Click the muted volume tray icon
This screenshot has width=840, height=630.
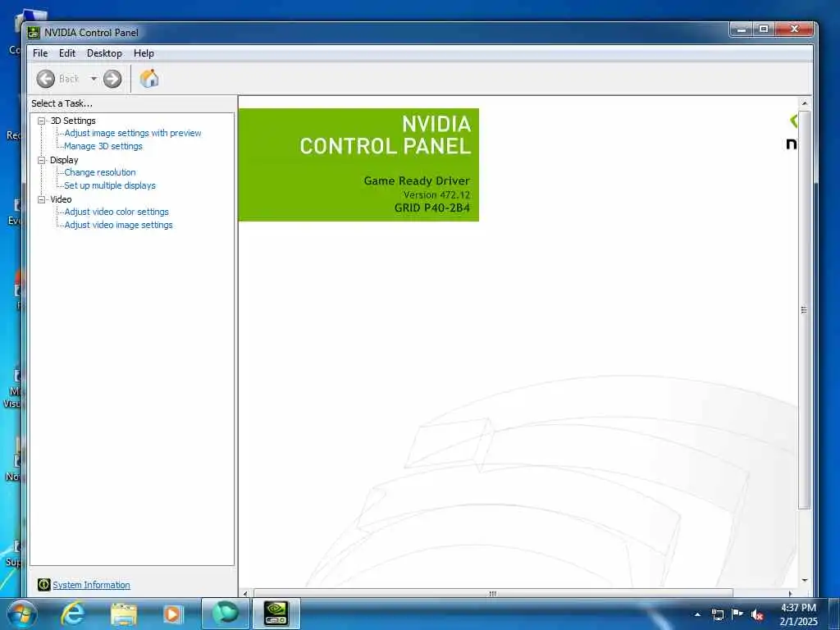coord(757,614)
